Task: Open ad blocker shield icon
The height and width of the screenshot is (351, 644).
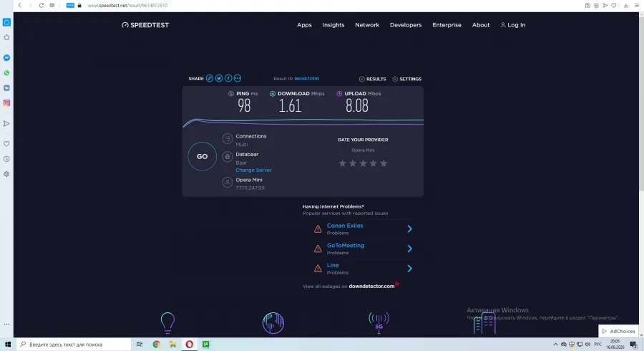Action: pos(596,5)
